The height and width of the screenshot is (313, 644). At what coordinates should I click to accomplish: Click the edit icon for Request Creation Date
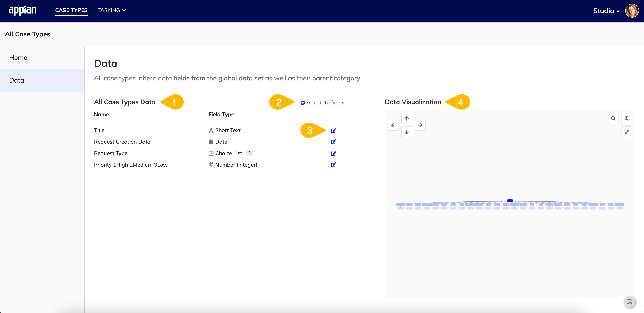pos(334,142)
